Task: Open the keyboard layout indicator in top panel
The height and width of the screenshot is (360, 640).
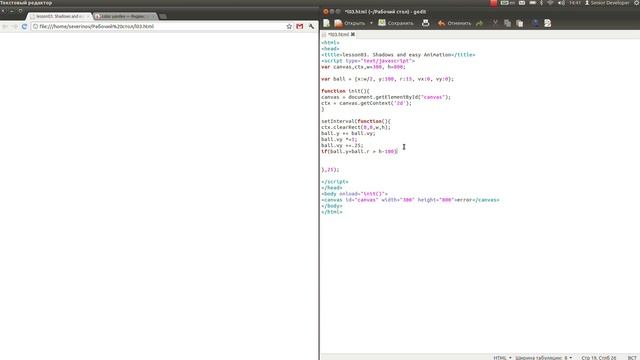Action: 508,3
